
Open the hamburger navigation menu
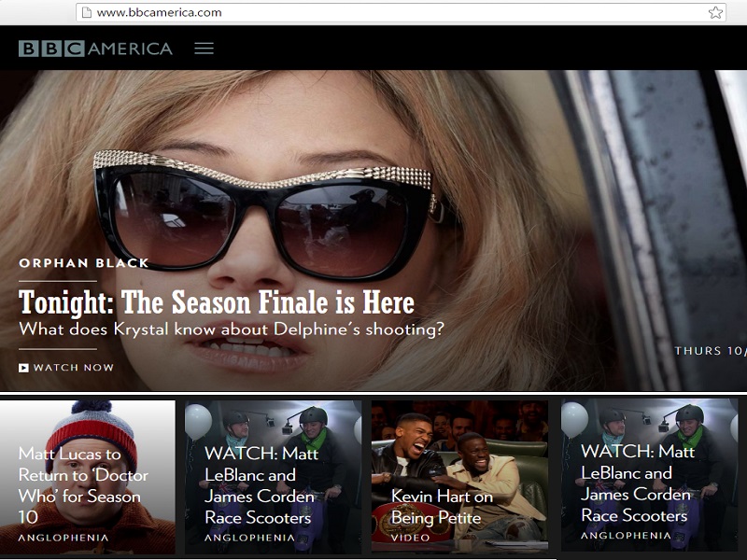tap(204, 49)
